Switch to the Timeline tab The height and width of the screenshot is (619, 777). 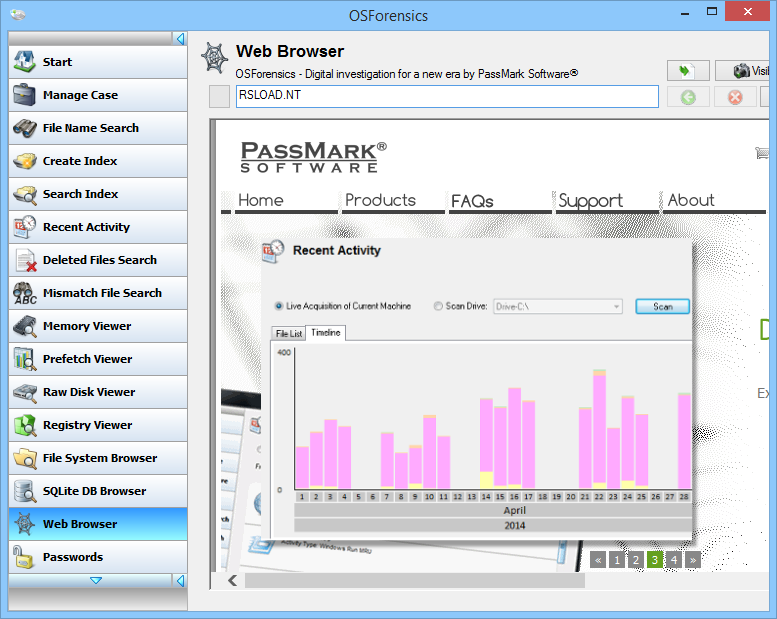(326, 333)
